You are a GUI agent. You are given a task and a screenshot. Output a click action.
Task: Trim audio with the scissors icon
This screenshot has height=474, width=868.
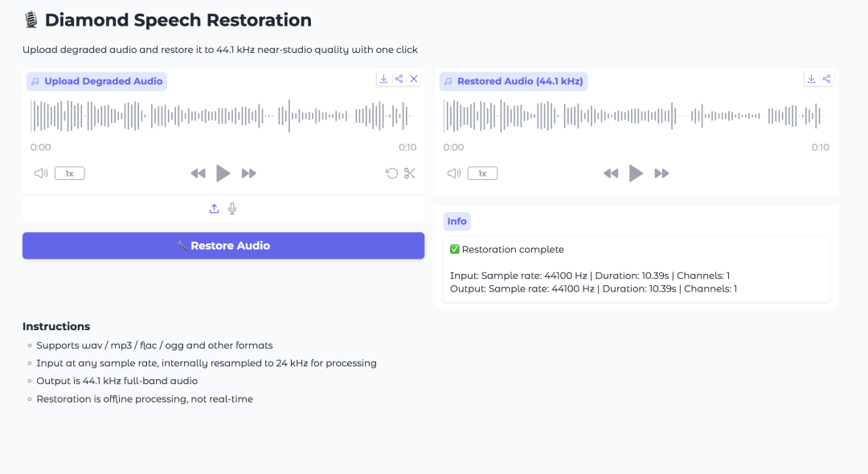410,174
